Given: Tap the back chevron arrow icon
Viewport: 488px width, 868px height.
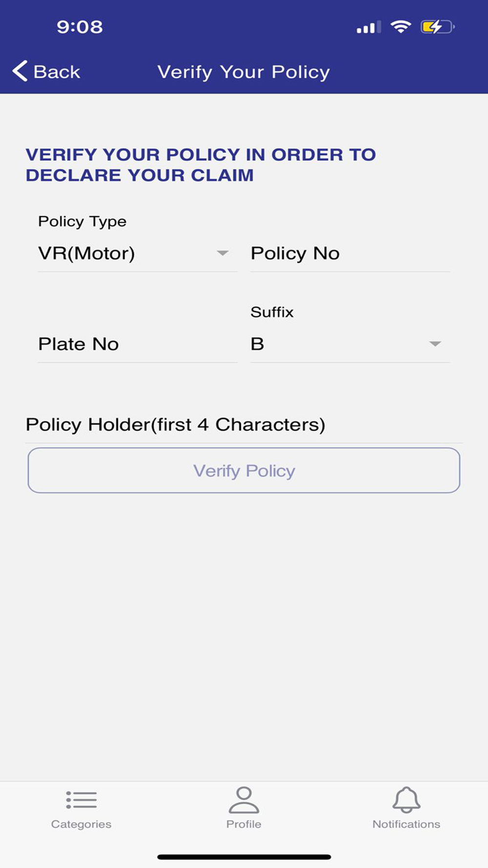Looking at the screenshot, I should tap(20, 71).
